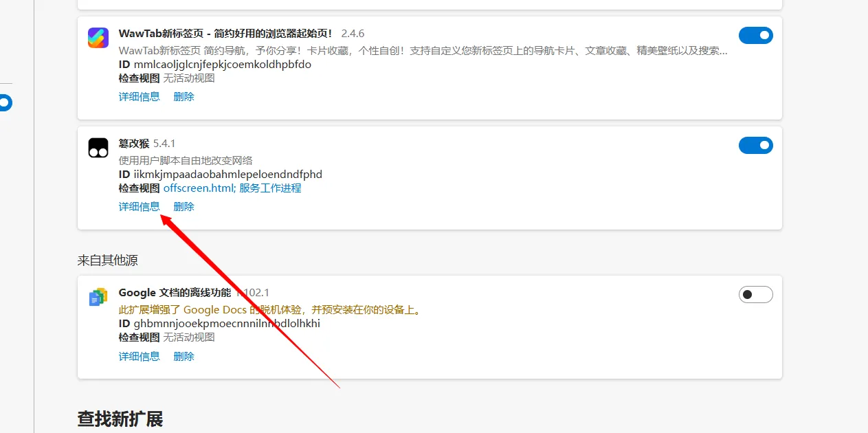Click the 篡改猴 (Tampermonkey) extension icon
868x433 pixels.
98,148
